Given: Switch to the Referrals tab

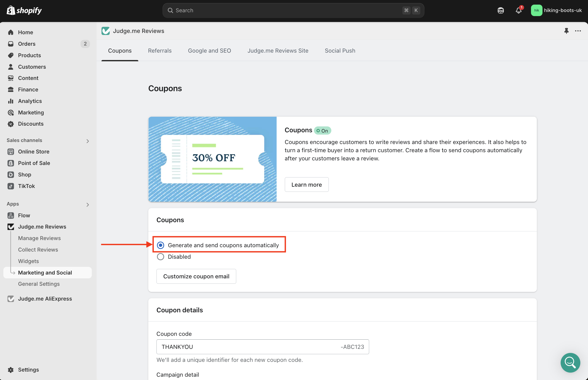Looking at the screenshot, I should pyautogui.click(x=160, y=51).
